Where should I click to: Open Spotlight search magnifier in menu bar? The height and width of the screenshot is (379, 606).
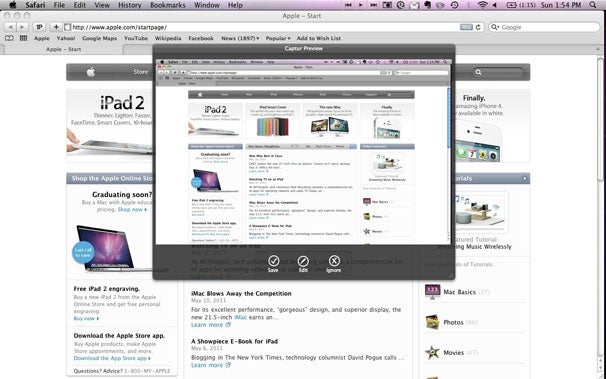592,5
